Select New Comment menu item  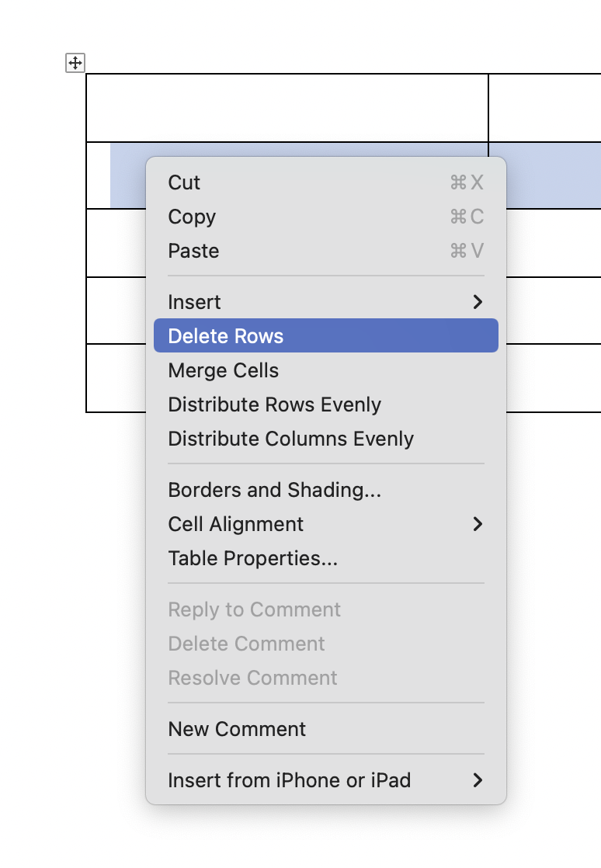tap(237, 729)
